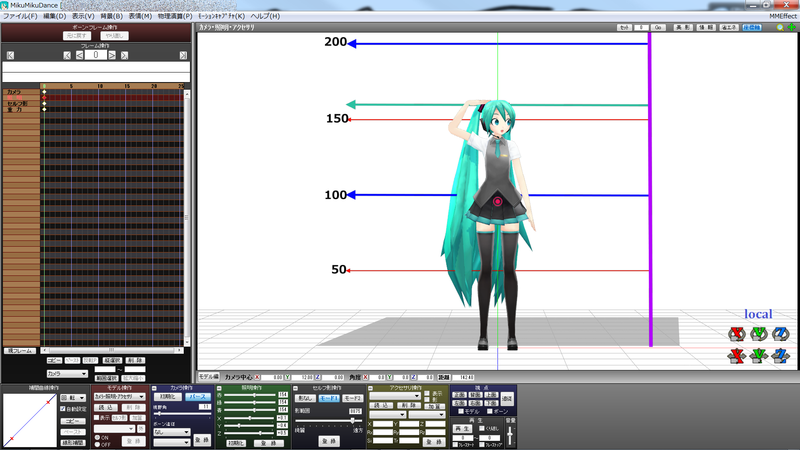Screen dimensions: 800x450
Task: Jump to previous keyframe button
Action: pos(67,55)
